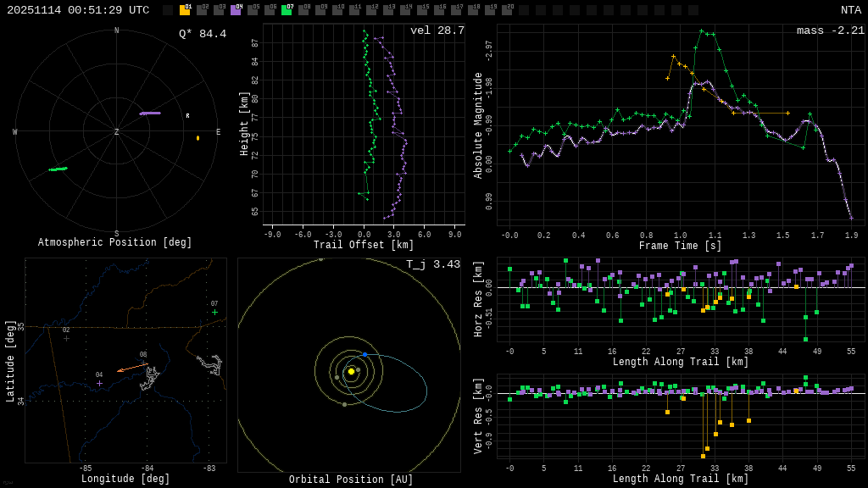Select the green meteor track in polar plot
Screen dimensions: 868x488
[x=58, y=169]
